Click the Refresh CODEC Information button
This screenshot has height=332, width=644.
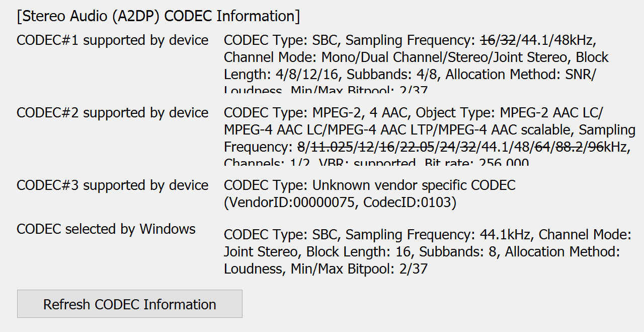pyautogui.click(x=129, y=304)
